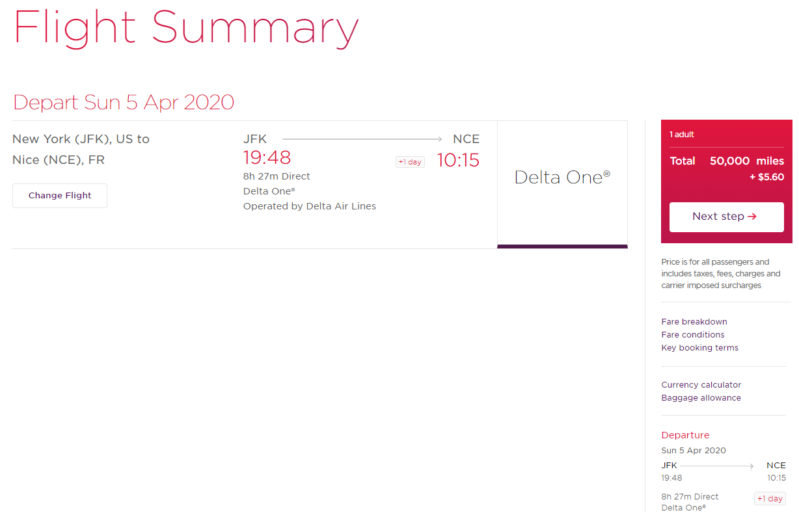
Task: Click the Total 50,000 miles price
Action: [x=727, y=161]
